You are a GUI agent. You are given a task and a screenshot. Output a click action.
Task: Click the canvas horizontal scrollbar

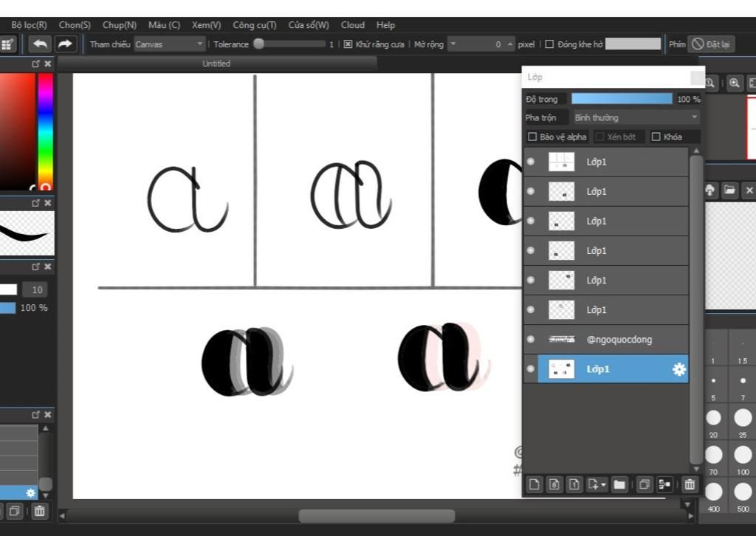377,516
